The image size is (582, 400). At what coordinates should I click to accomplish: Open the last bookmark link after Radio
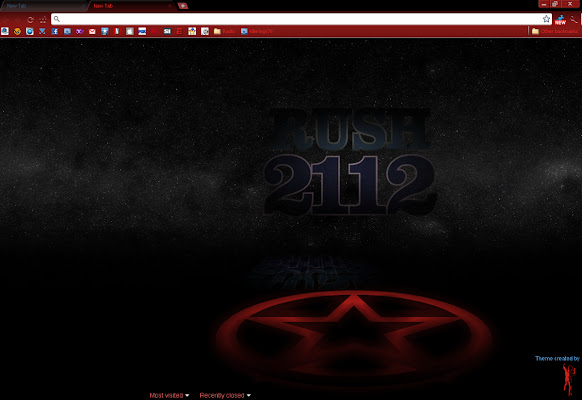(256, 31)
